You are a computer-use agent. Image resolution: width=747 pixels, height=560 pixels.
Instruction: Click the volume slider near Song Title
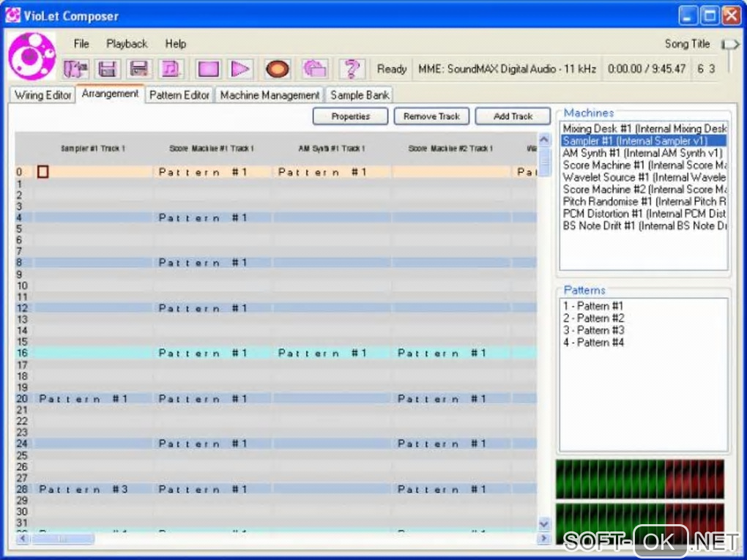[729, 45]
